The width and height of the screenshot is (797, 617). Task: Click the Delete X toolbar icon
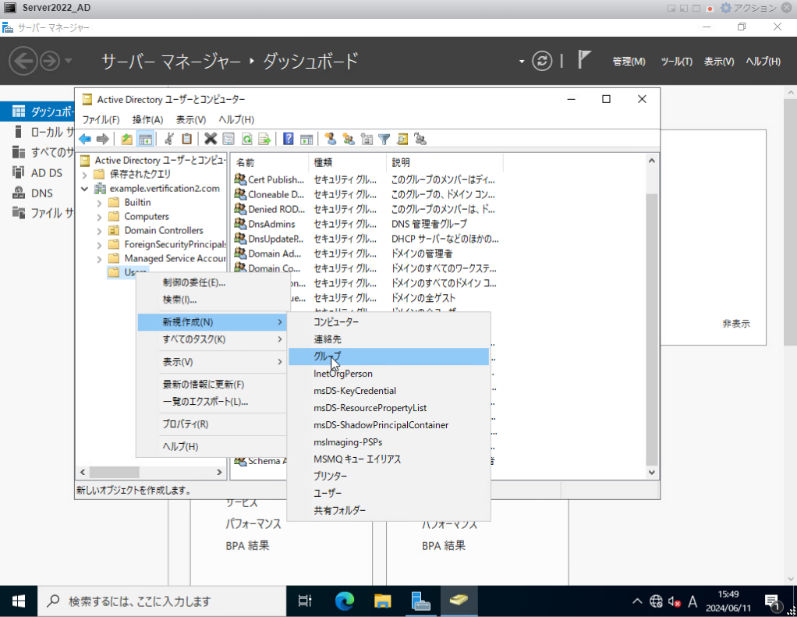[x=210, y=139]
